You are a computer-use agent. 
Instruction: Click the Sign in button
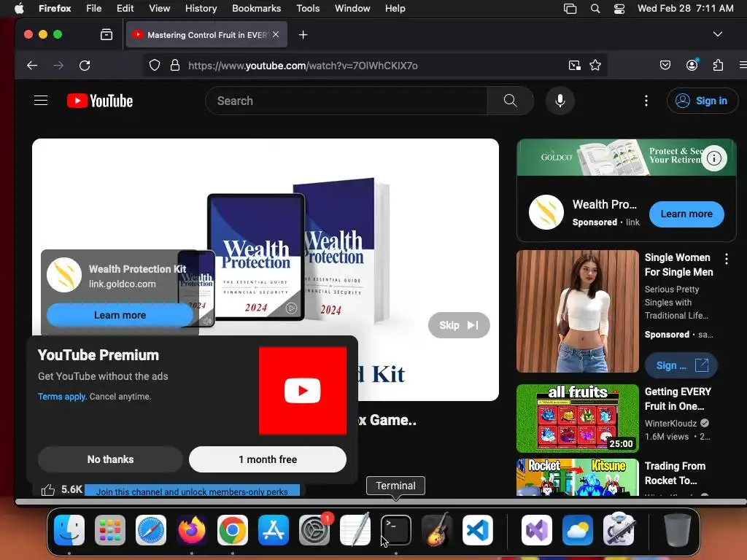[703, 101]
